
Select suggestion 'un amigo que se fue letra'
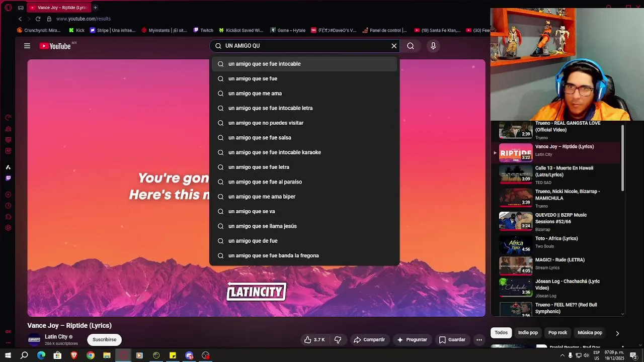(x=304, y=167)
